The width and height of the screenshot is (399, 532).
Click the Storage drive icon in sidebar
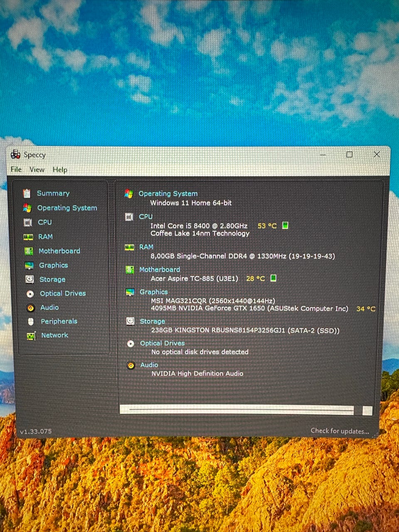click(30, 279)
